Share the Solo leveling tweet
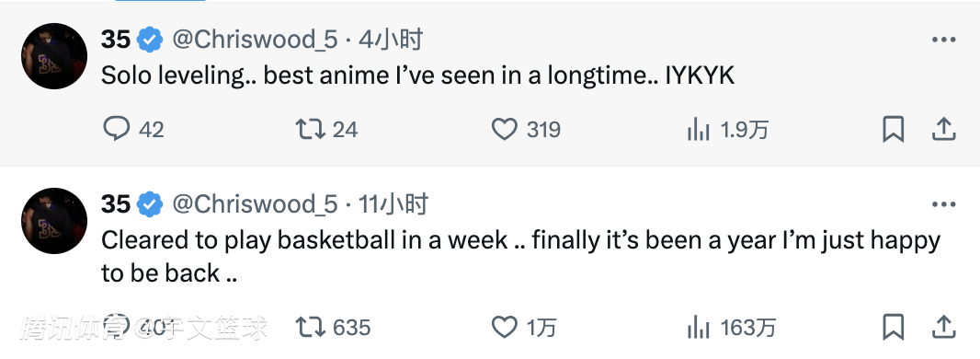Image resolution: width=980 pixels, height=359 pixels. (x=944, y=130)
